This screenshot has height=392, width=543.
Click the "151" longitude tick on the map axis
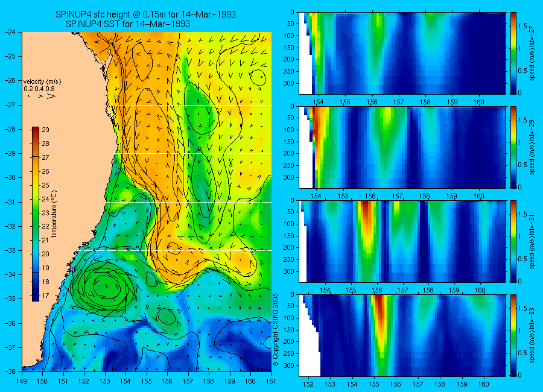(63, 382)
